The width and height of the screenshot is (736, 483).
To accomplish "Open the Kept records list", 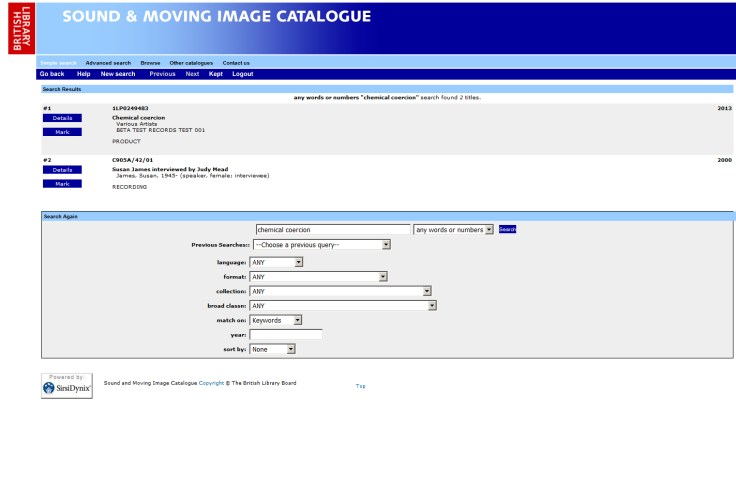I will coord(216,74).
